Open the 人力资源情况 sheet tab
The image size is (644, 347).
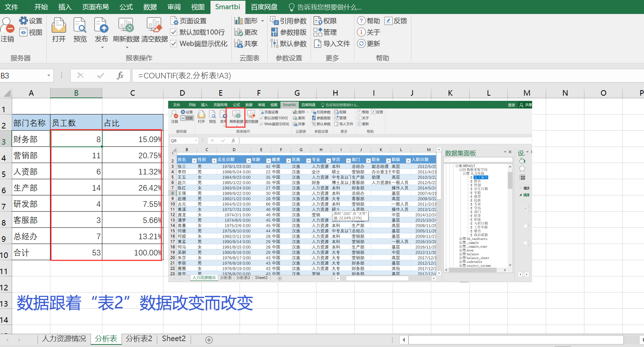pyautogui.click(x=64, y=339)
